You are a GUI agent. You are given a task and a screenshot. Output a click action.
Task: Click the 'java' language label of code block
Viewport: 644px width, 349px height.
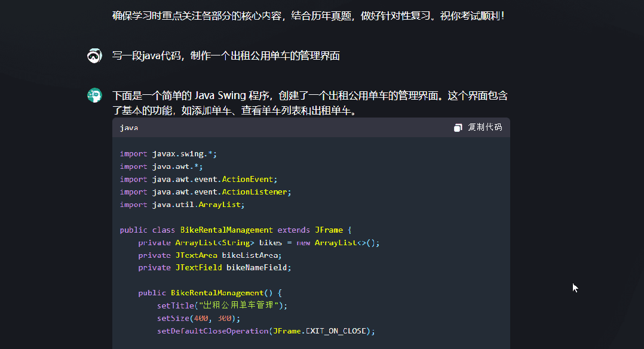pos(129,128)
